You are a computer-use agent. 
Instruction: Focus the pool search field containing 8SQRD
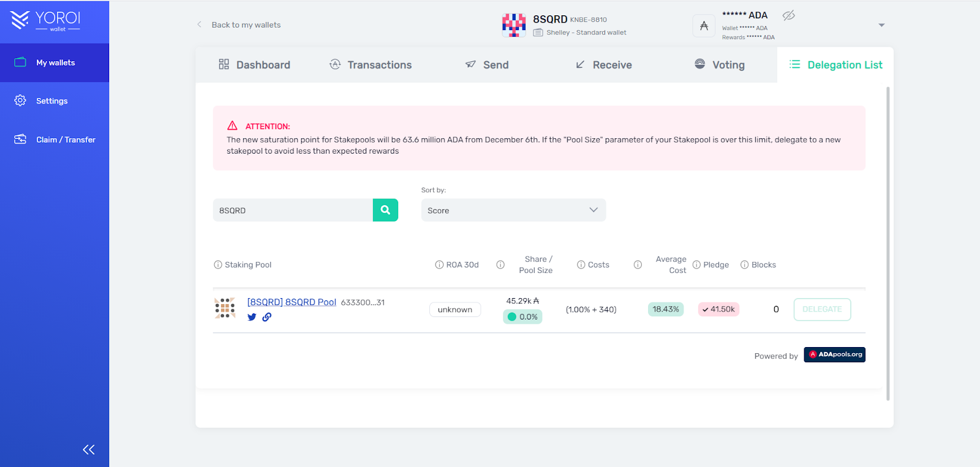pyautogui.click(x=293, y=210)
